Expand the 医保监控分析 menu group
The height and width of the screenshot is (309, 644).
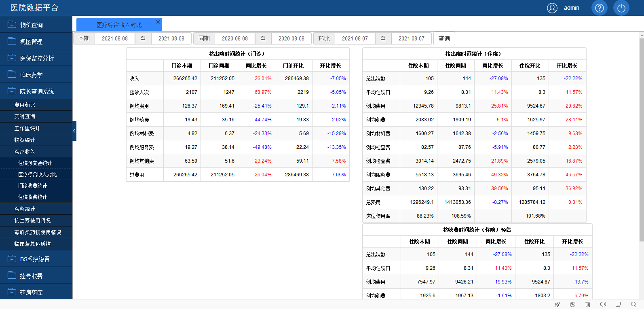tap(36, 58)
